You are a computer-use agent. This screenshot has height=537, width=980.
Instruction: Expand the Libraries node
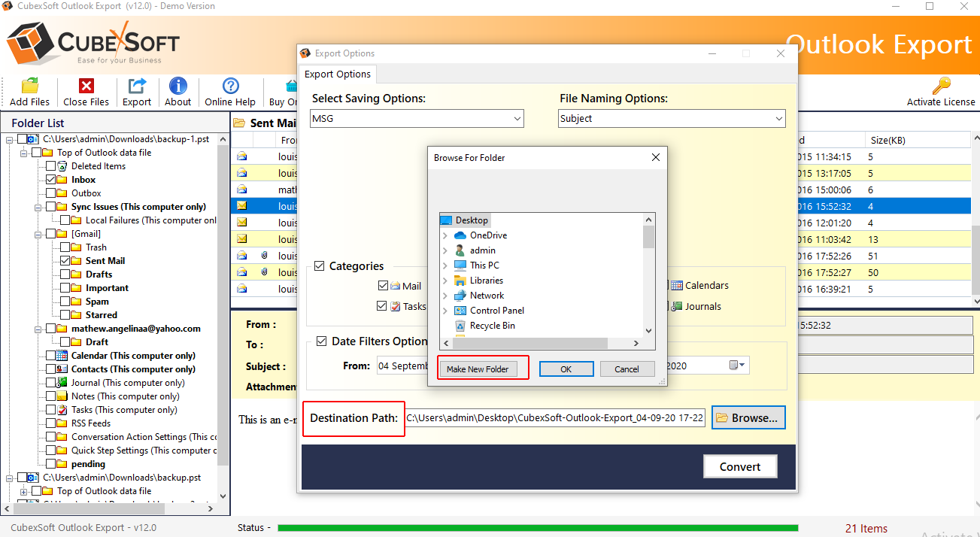(445, 281)
